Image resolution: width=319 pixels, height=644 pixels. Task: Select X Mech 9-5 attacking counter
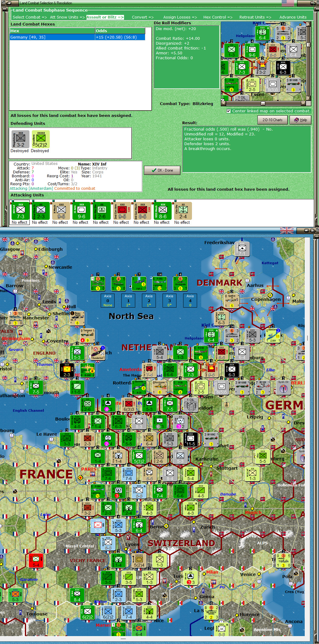click(61, 211)
